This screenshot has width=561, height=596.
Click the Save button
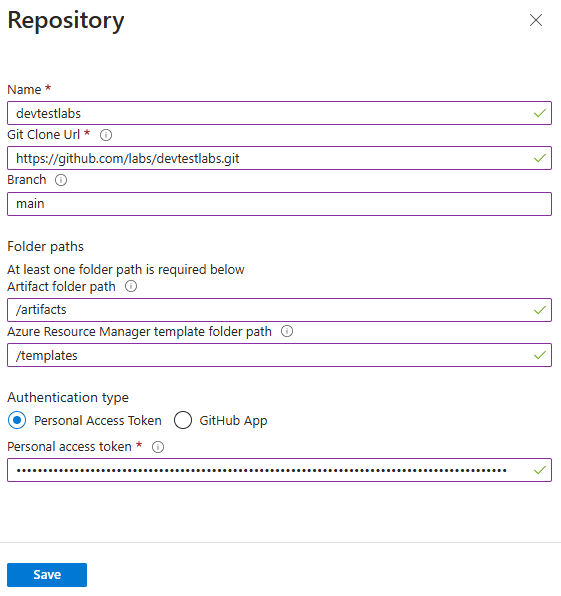click(x=47, y=575)
